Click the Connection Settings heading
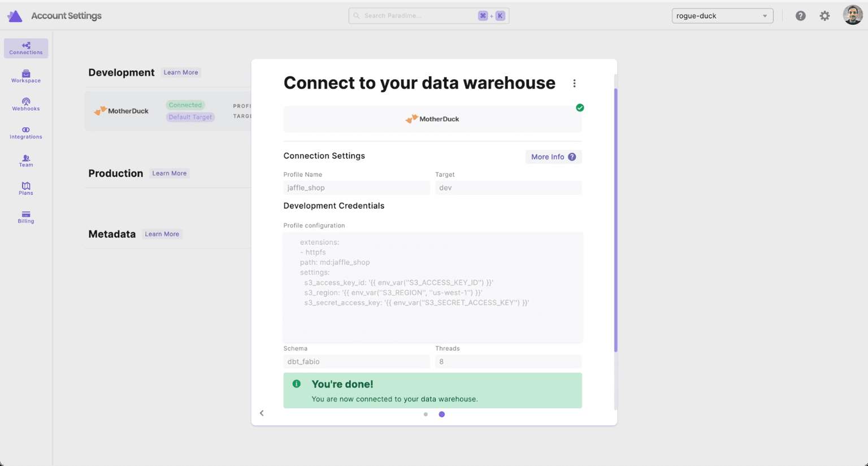868x466 pixels. click(324, 156)
